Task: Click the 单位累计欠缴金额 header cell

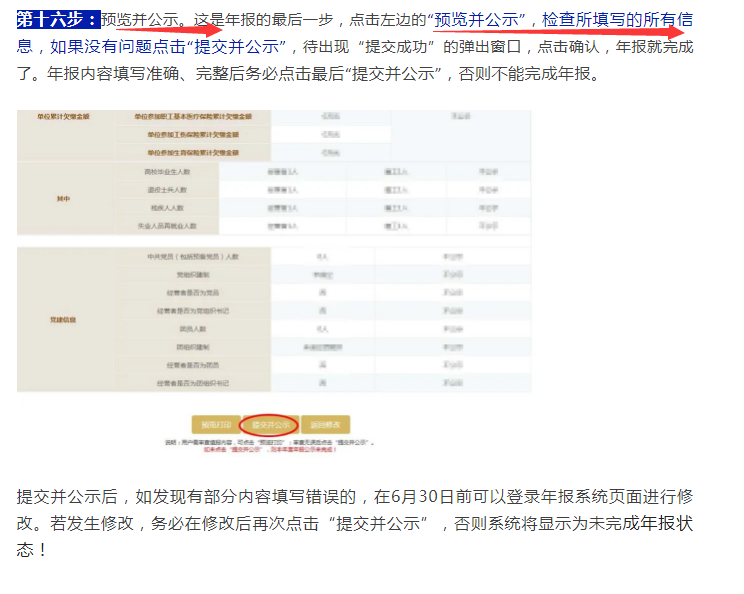Action: click(x=62, y=117)
